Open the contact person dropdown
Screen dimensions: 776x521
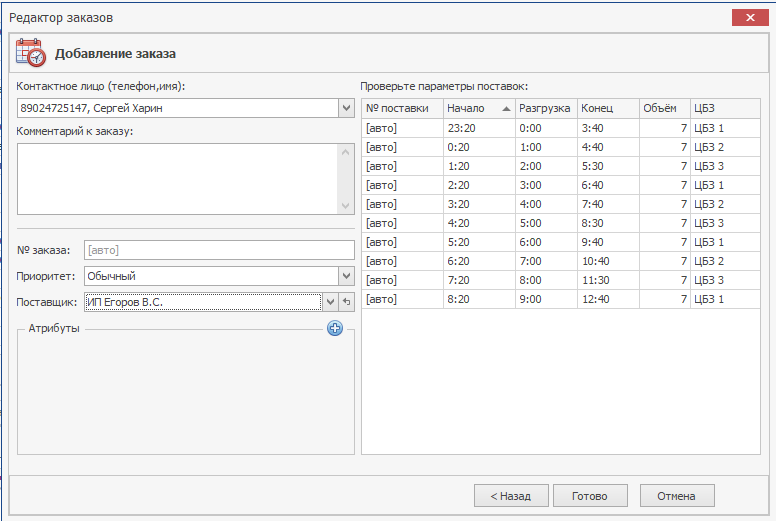tap(346, 108)
